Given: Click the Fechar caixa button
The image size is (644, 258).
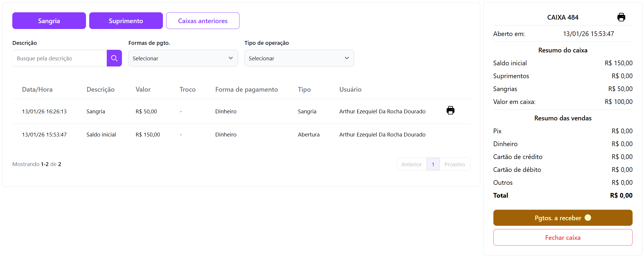Looking at the screenshot, I should [x=562, y=238].
